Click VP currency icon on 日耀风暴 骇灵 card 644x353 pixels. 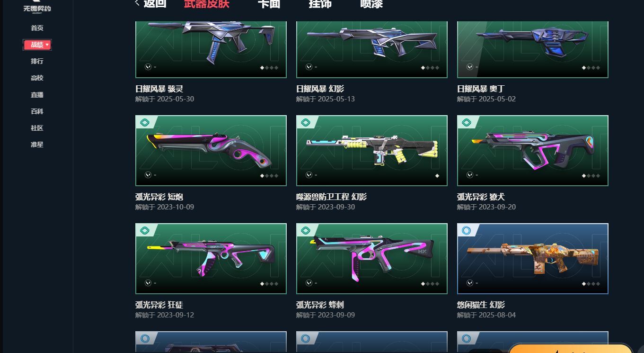(148, 67)
